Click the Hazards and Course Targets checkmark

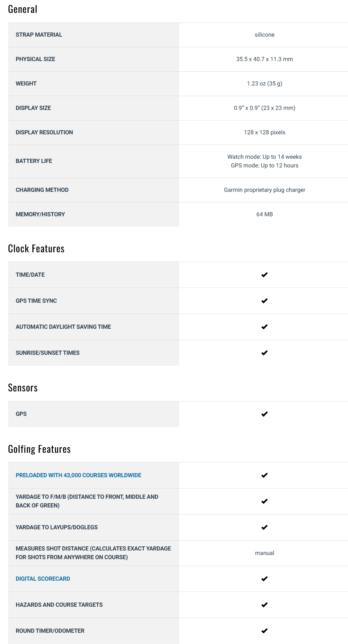[264, 605]
